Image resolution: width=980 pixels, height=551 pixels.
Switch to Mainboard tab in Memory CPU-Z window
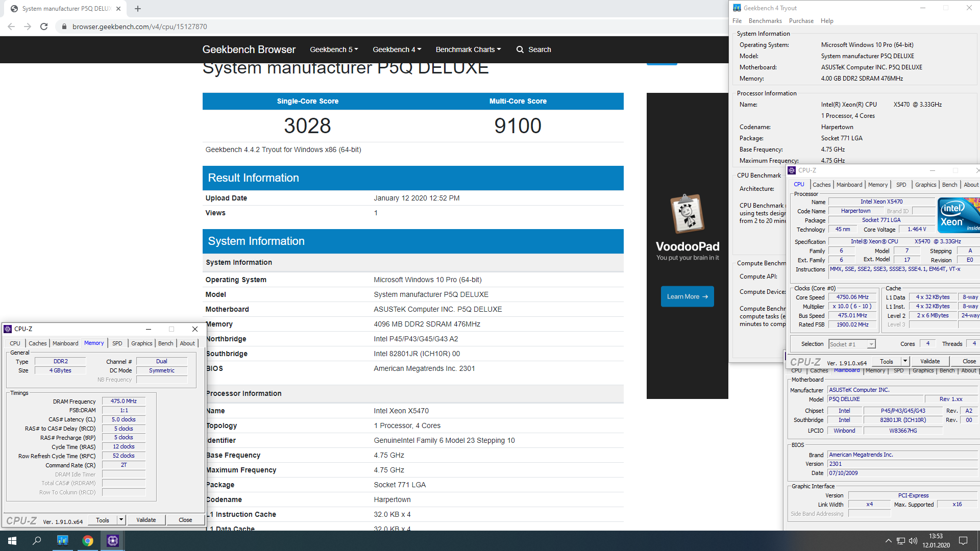click(65, 343)
